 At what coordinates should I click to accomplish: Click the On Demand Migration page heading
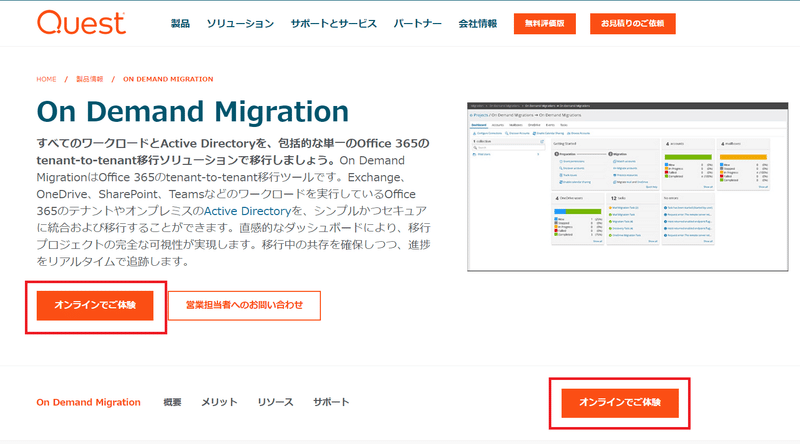193,111
